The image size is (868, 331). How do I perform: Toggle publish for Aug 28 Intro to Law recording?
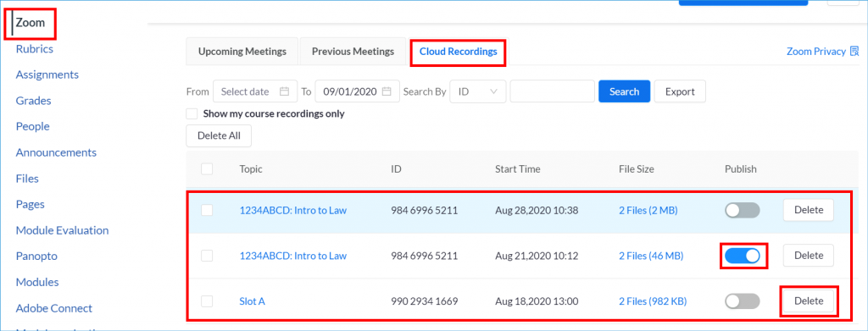[x=743, y=210]
